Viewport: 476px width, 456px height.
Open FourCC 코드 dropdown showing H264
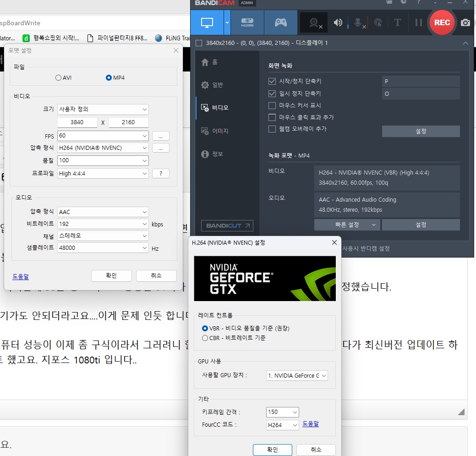(x=283, y=425)
